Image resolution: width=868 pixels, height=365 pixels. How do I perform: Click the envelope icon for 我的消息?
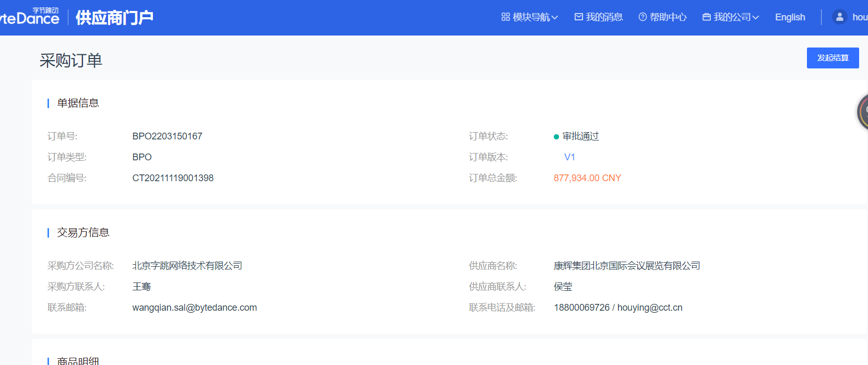pyautogui.click(x=578, y=17)
